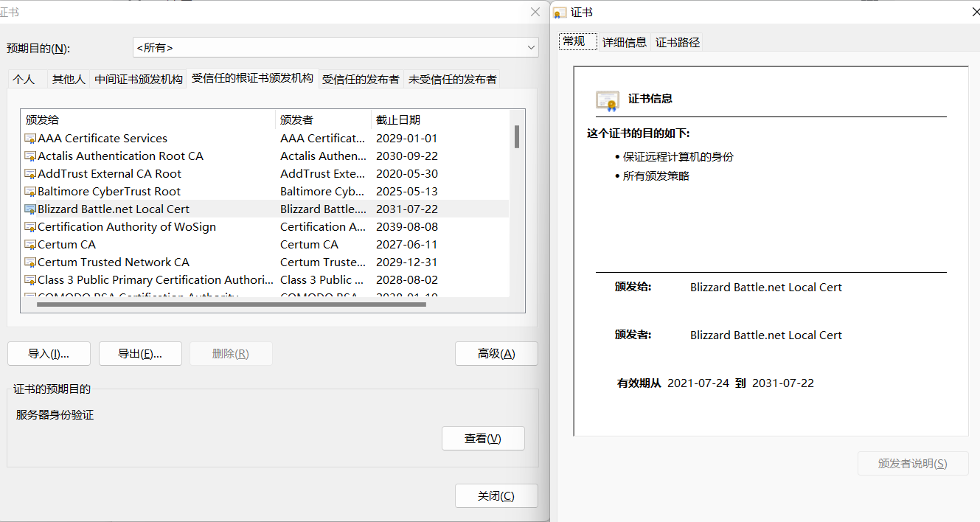
Task: Click expiry date 2029-12-31
Action: point(406,262)
